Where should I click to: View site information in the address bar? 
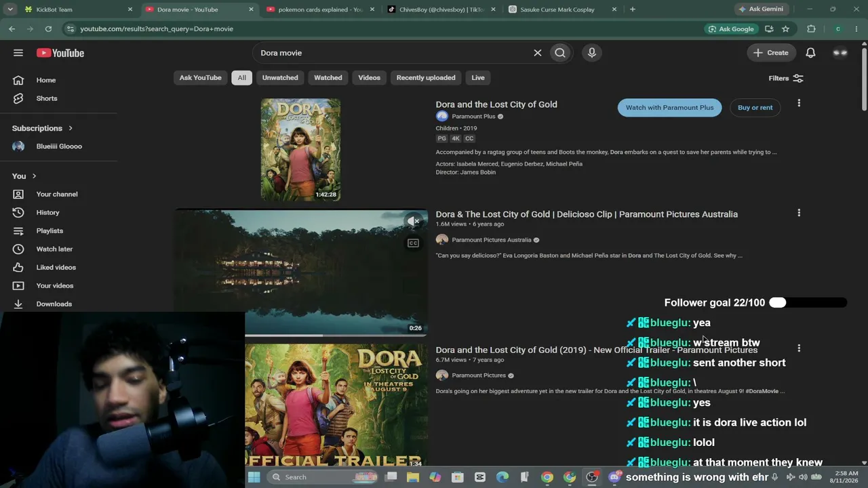point(70,29)
